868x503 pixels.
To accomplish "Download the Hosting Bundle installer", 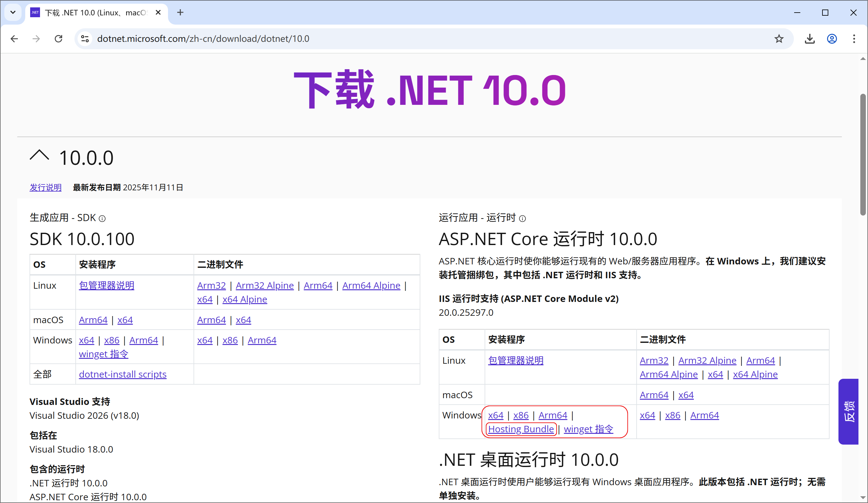I will click(x=521, y=429).
